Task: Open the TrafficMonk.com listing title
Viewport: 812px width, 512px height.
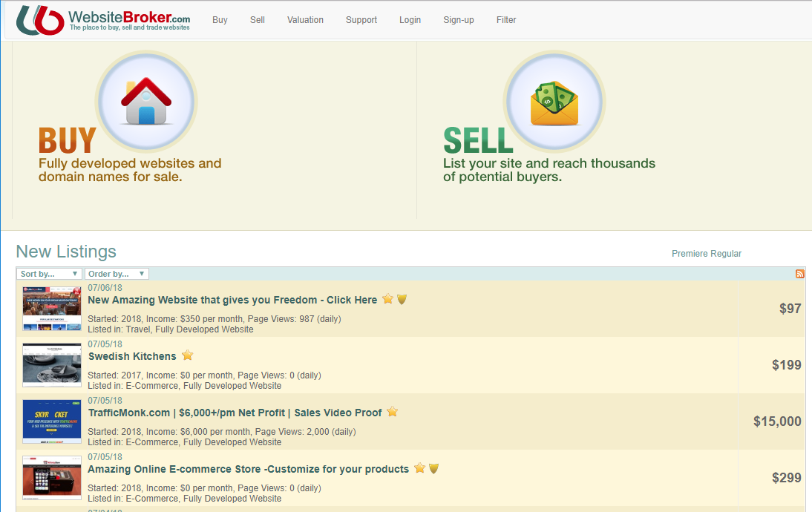Action: pyautogui.click(x=235, y=413)
